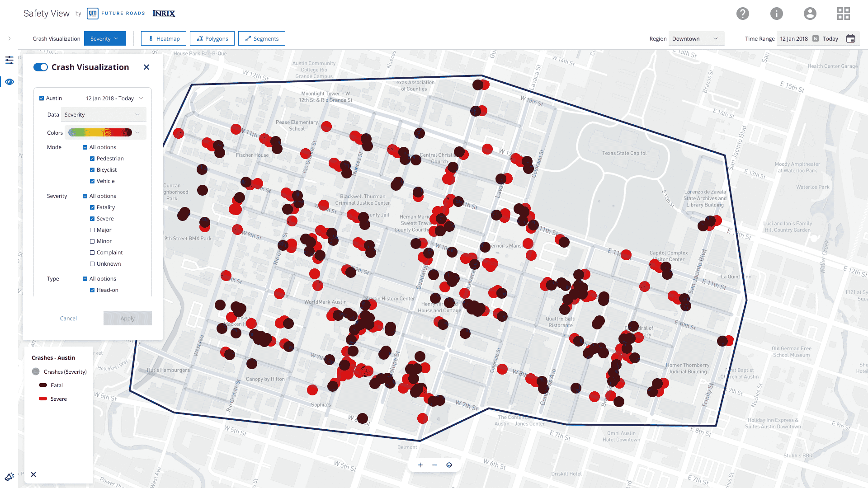Open the information icon in header
The height and width of the screenshot is (488, 868).
pos(777,14)
